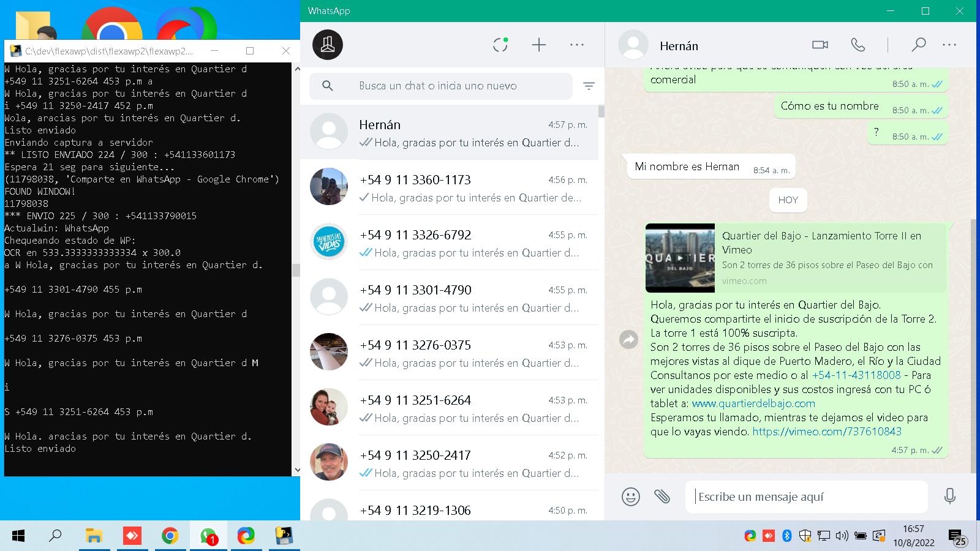Open Windows Start menu
The image size is (980, 551).
[18, 536]
